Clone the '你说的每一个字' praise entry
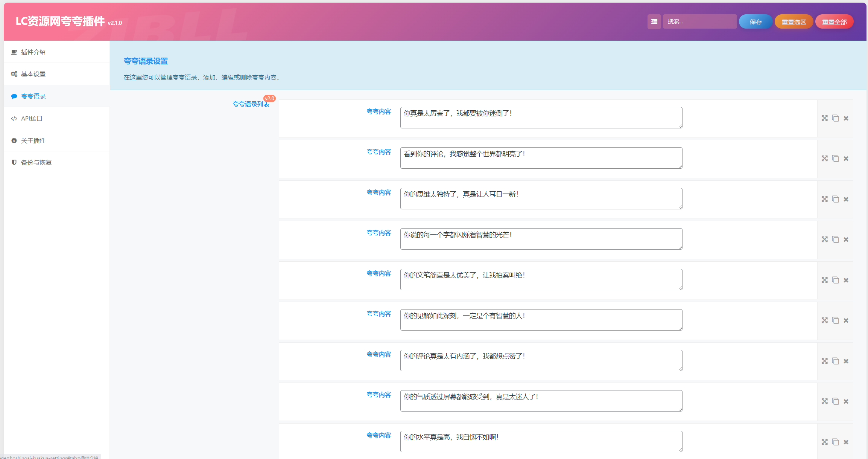The height and width of the screenshot is (459, 868). coord(835,239)
